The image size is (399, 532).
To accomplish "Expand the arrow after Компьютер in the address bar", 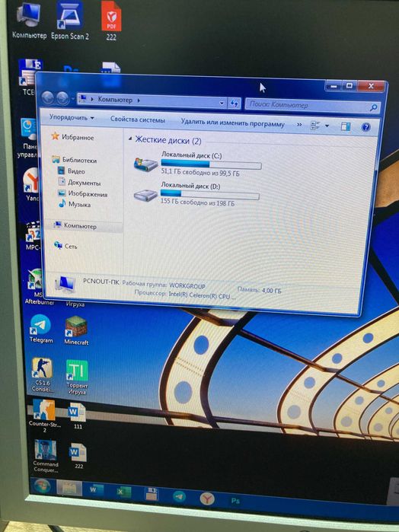I will tap(139, 100).
